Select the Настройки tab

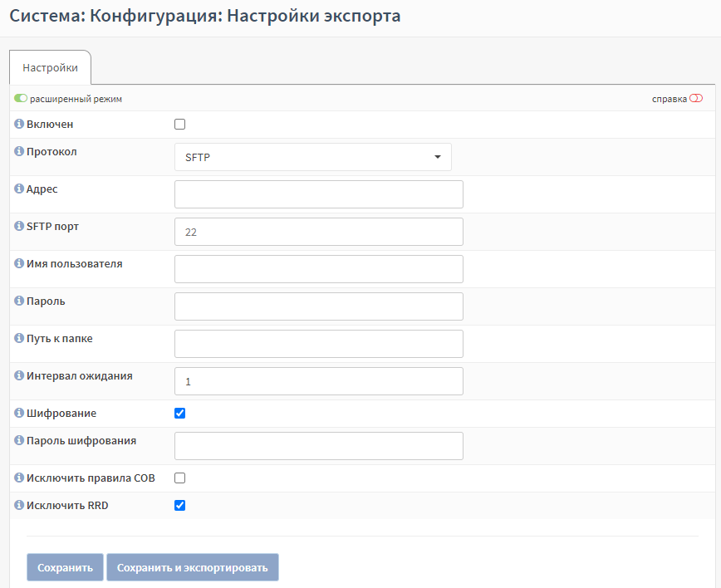(x=50, y=67)
